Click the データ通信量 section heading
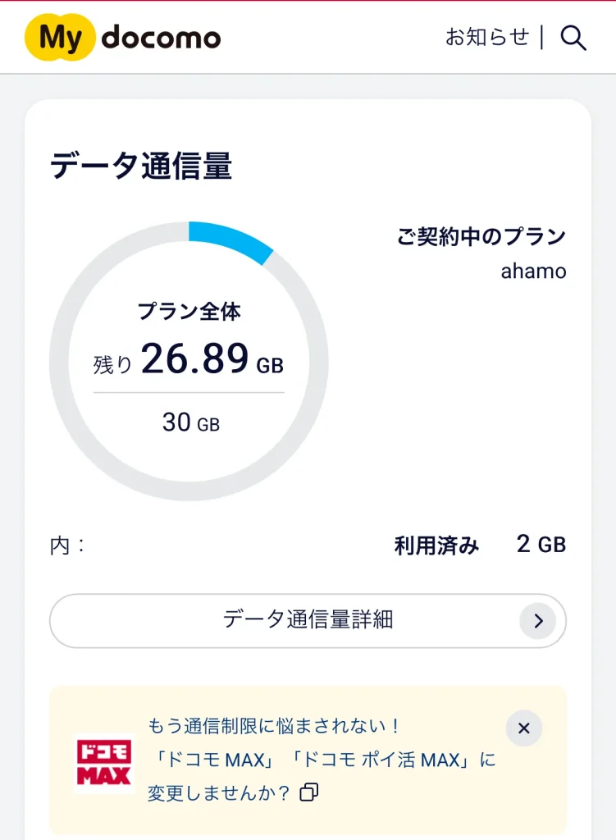This screenshot has width=616, height=840. [141, 167]
